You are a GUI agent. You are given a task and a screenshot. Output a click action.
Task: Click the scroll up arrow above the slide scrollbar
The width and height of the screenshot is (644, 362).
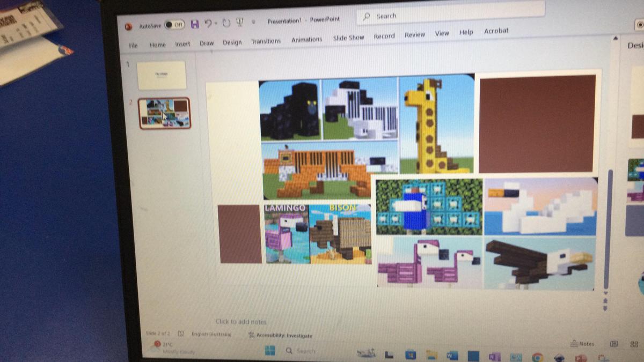click(616, 38)
